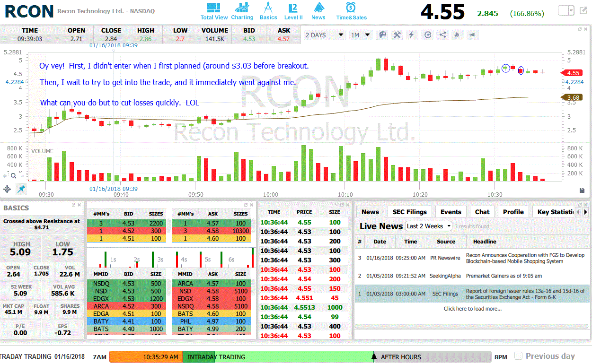Open the News view icon

(318, 11)
